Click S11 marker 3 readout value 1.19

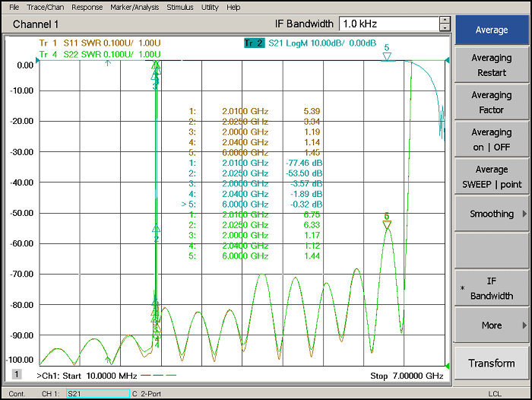click(312, 132)
